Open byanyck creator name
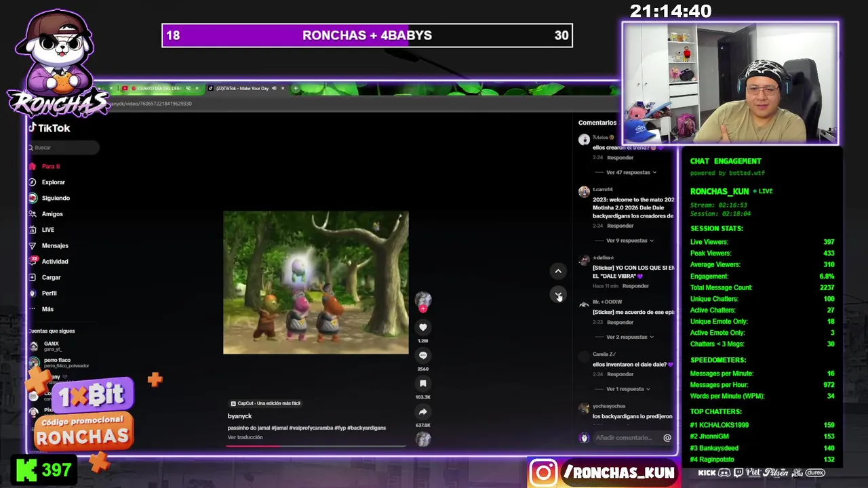 239,416
